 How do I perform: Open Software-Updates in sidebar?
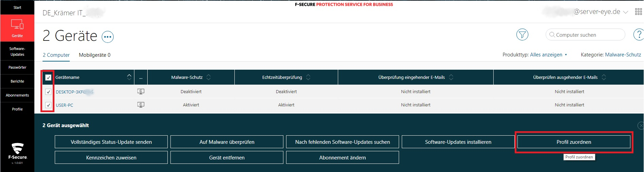(17, 51)
